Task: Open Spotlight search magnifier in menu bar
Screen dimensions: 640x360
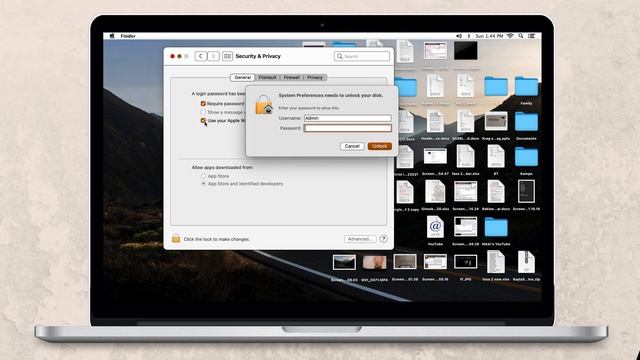Action: click(521, 36)
